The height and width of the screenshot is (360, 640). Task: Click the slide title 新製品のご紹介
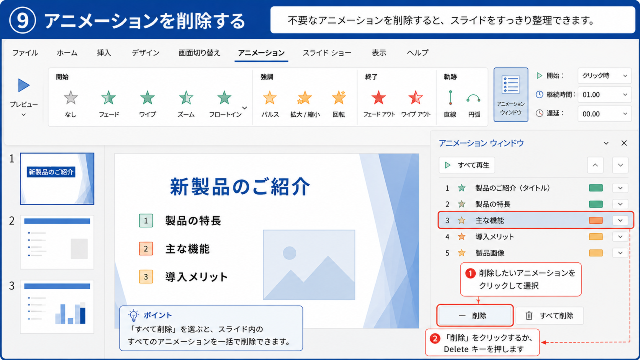pyautogui.click(x=240, y=187)
